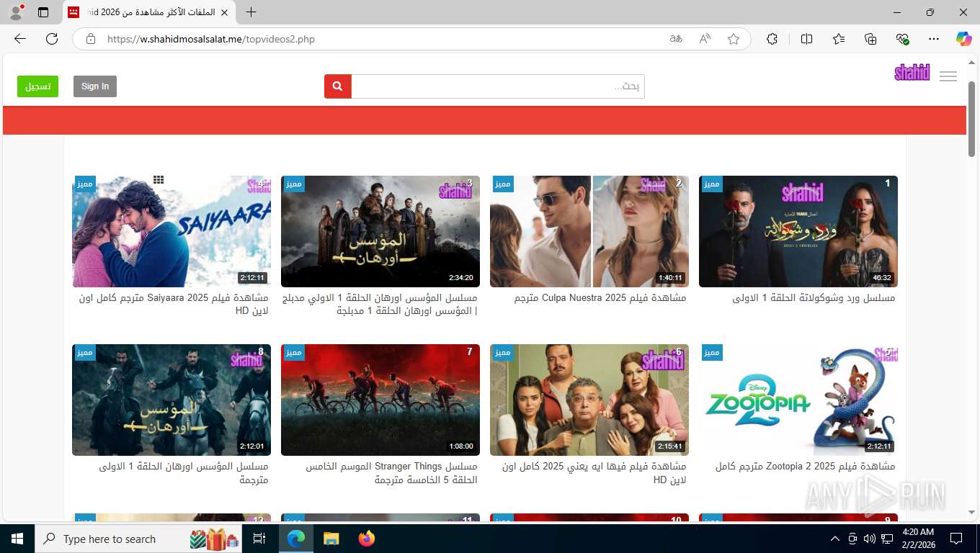Screen dimensions: 980x553
Task: Focus the بحث search input field
Action: (x=498, y=86)
